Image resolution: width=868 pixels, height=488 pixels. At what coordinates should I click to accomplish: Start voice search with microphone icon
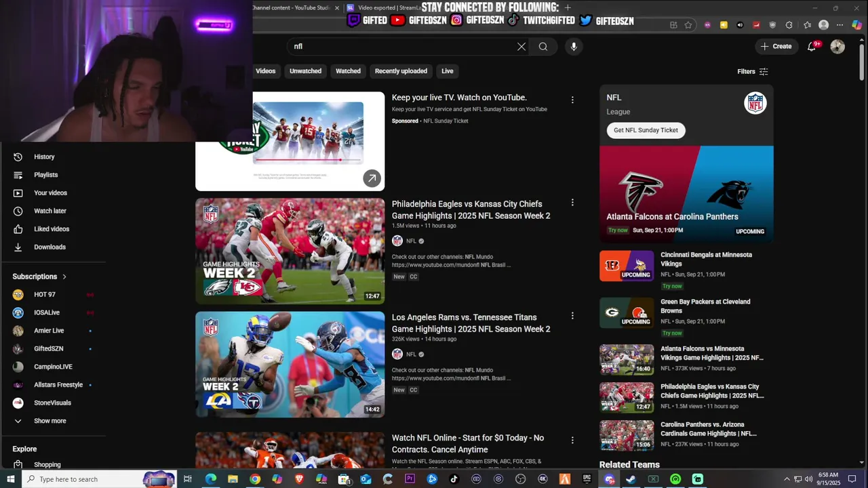pyautogui.click(x=574, y=47)
